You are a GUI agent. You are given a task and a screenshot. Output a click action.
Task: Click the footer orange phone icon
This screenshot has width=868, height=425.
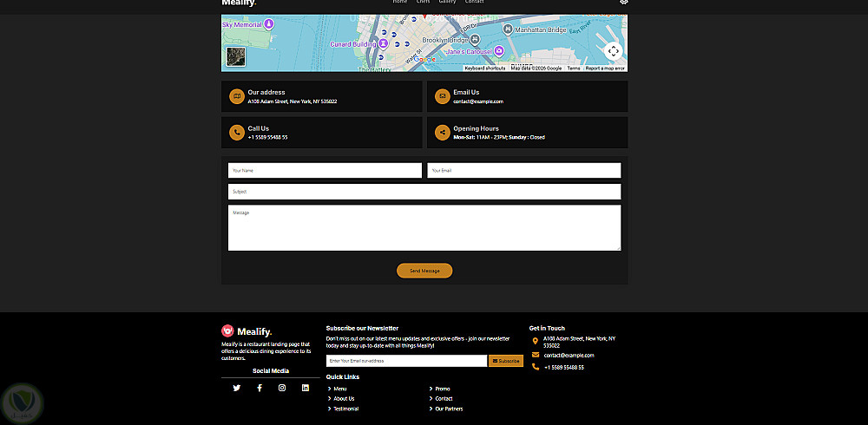(x=536, y=367)
